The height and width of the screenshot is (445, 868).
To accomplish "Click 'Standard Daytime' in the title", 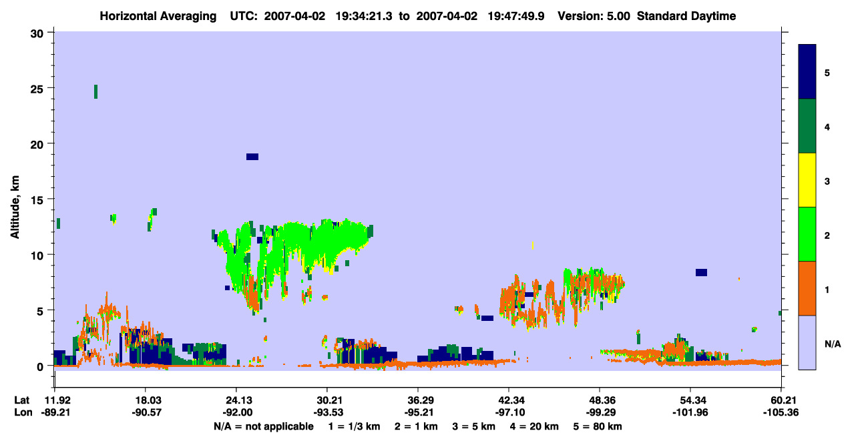I will 686,16.
